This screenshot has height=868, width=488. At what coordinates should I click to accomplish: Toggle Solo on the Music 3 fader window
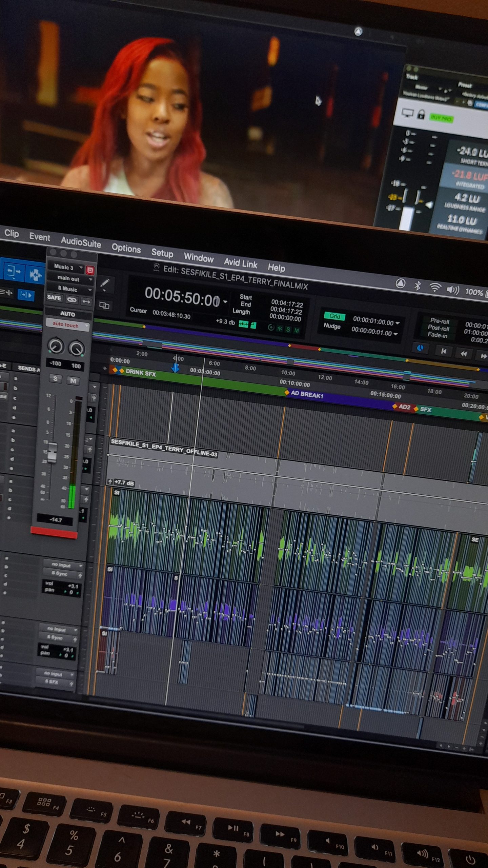click(55, 378)
